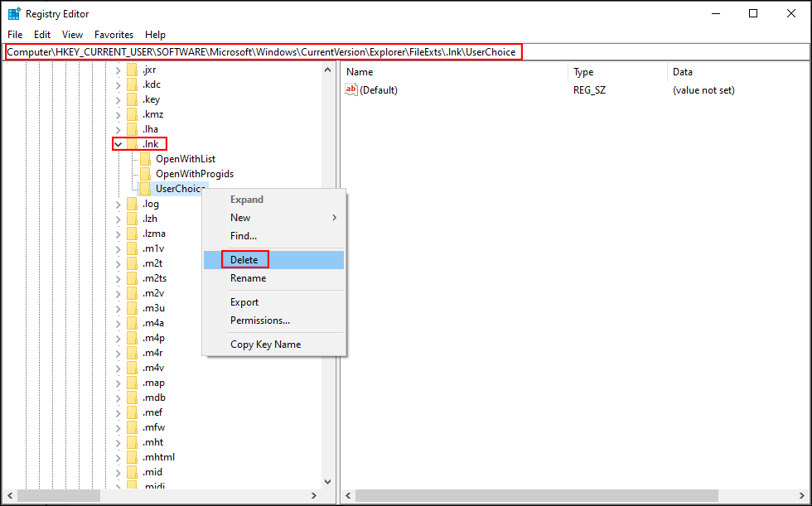Expand the .mef key
812x506 pixels.
click(x=118, y=413)
